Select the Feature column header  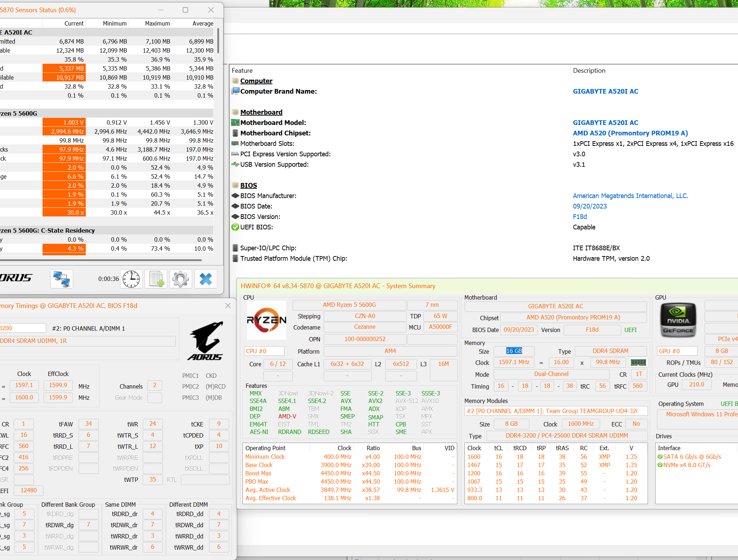click(400, 71)
